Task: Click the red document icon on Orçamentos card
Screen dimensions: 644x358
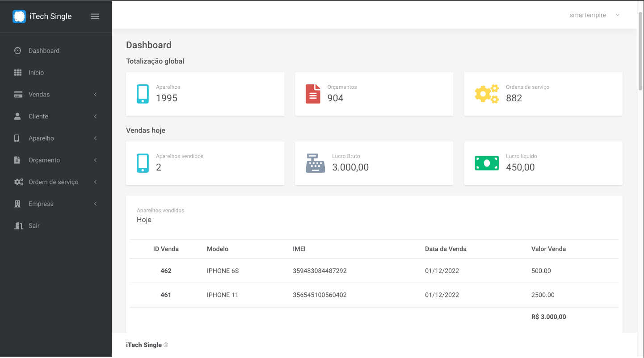Action: coord(313,94)
